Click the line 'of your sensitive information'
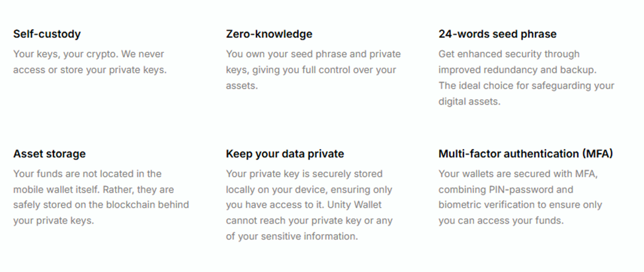This screenshot has height=272, width=644. pos(292,237)
